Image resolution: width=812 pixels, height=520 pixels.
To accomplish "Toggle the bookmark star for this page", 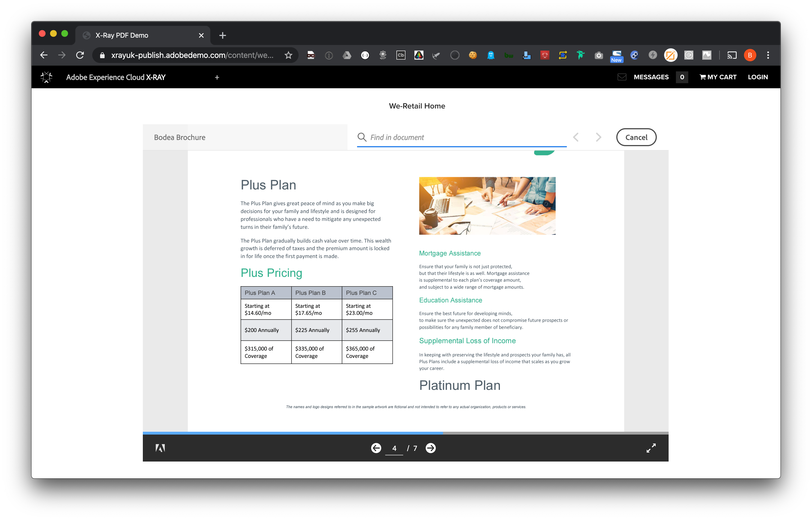I will point(288,55).
